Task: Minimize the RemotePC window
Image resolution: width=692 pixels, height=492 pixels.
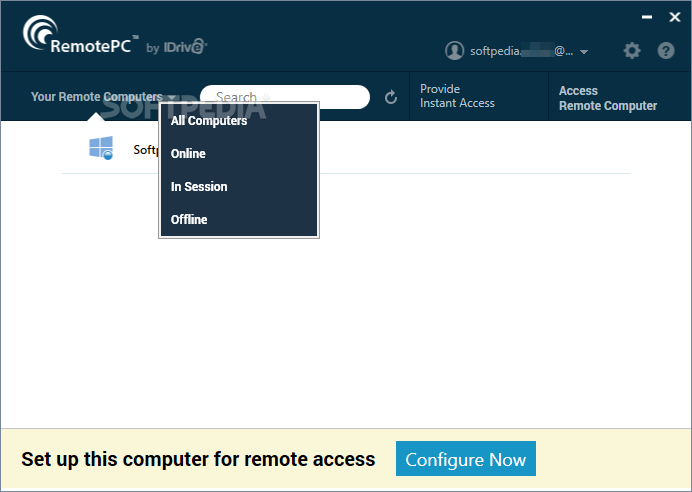Action: [x=647, y=17]
